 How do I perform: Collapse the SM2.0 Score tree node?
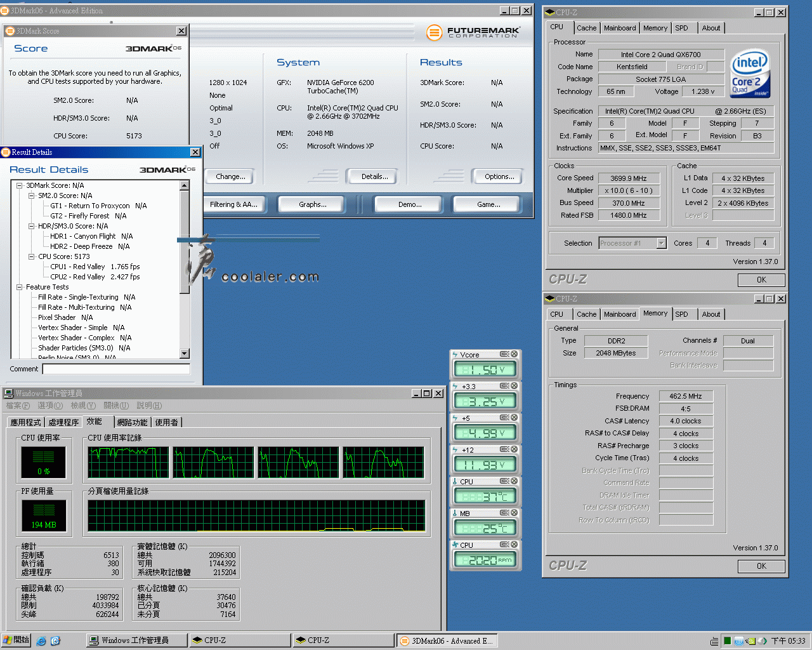click(32, 196)
